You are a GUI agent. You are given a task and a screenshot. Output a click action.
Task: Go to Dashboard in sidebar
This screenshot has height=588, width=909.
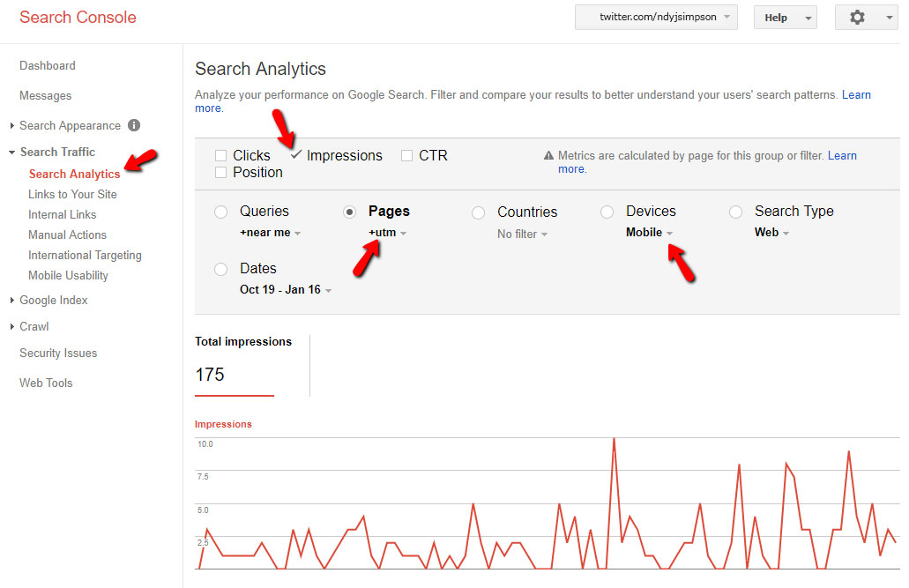click(x=48, y=65)
